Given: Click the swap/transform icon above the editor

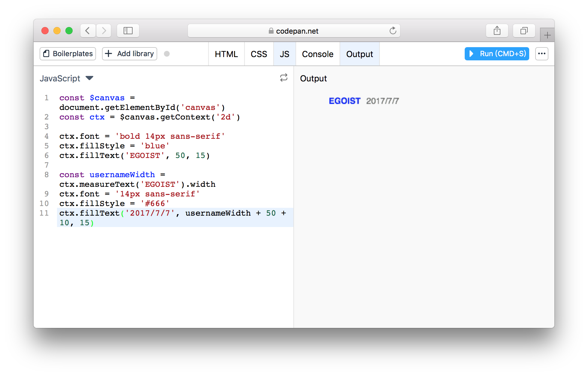Looking at the screenshot, I should (283, 78).
